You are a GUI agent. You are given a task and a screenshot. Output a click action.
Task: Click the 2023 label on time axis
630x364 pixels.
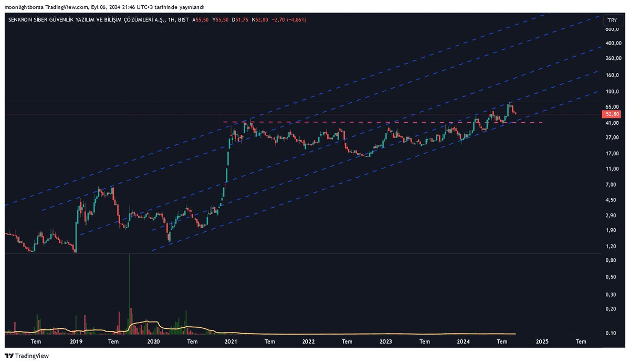tap(386, 341)
